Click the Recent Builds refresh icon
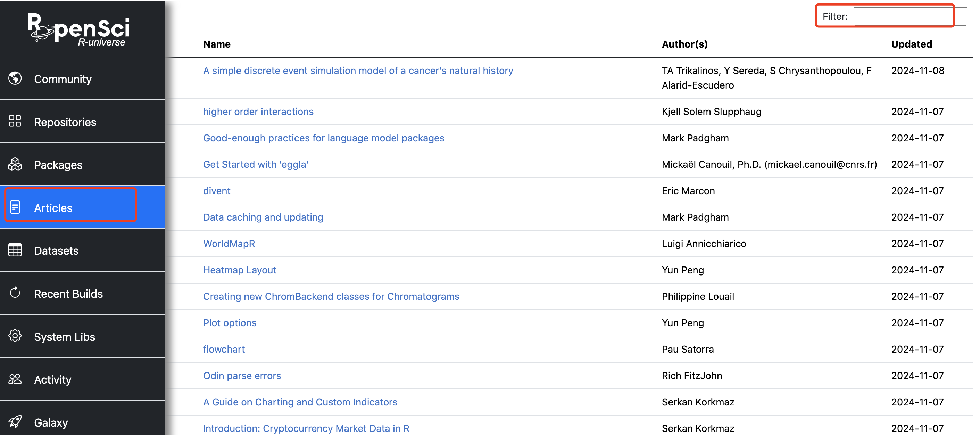Viewport: 980px width, 435px height. (15, 293)
